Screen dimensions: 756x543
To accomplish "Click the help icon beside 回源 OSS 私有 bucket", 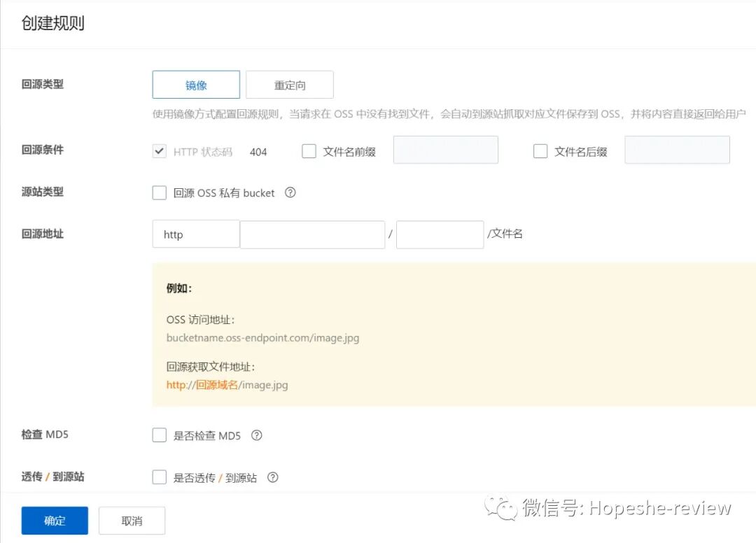I will [290, 192].
